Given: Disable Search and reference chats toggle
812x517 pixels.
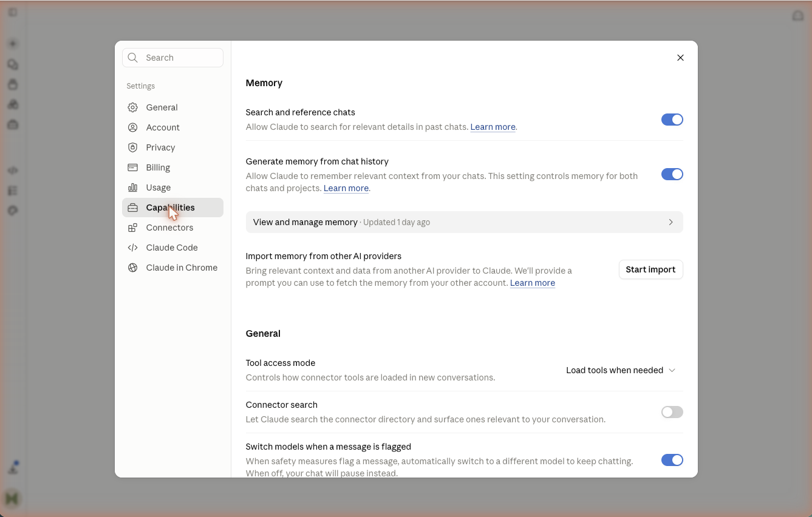Looking at the screenshot, I should pyautogui.click(x=672, y=120).
